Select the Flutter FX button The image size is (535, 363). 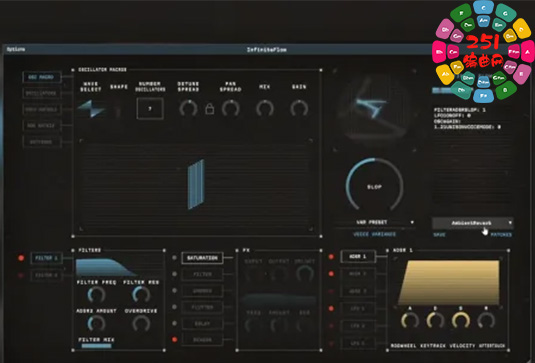coord(202,307)
